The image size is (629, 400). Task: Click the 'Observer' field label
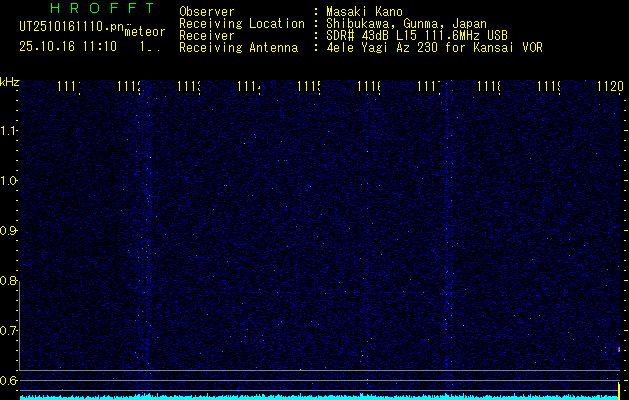click(x=207, y=12)
